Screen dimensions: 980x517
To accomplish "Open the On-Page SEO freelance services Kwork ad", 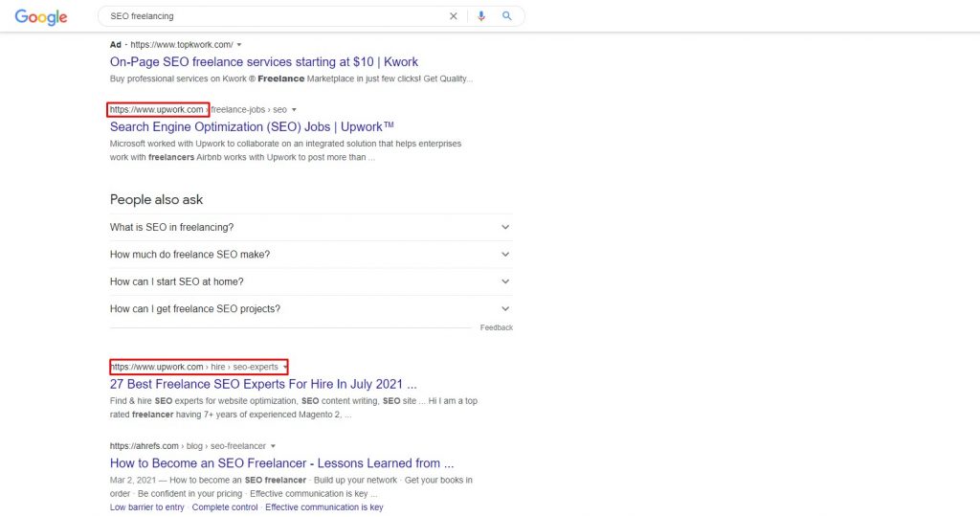I will coord(264,62).
